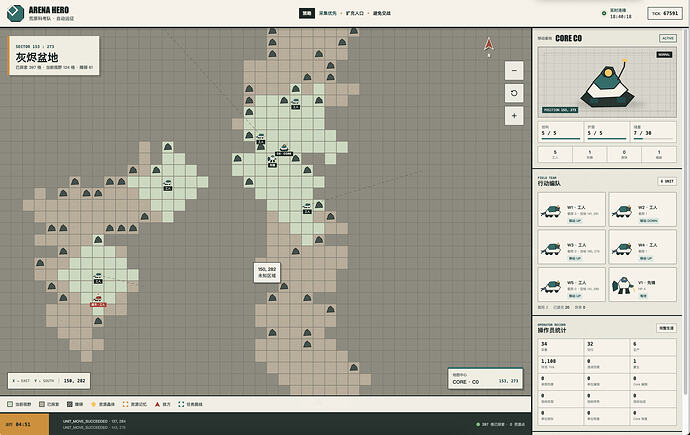Select the 避免交战 strategy option
The image size is (690, 435).
click(x=382, y=13)
